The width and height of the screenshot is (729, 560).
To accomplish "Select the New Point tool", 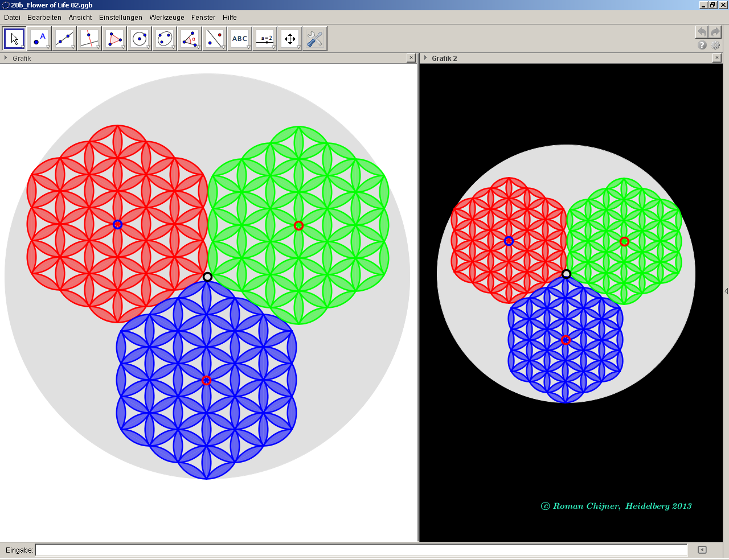I will [x=39, y=39].
